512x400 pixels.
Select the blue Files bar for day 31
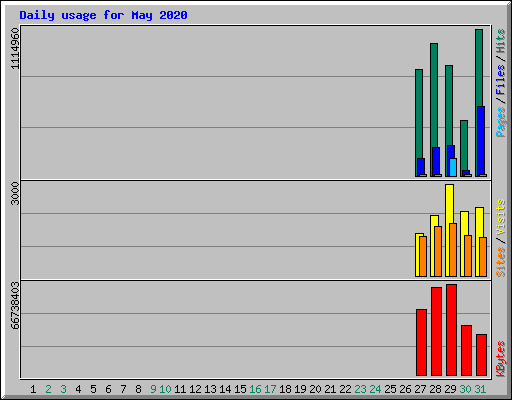(481, 140)
